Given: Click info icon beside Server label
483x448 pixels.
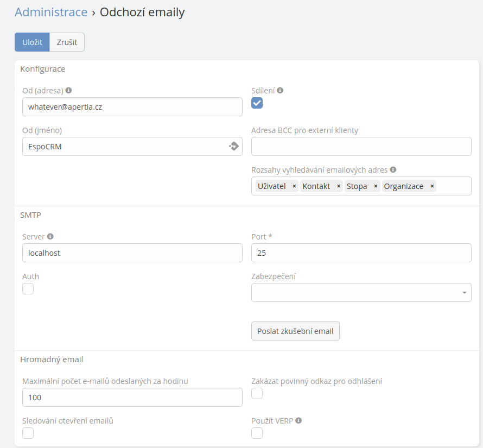Looking at the screenshot, I should [50, 237].
